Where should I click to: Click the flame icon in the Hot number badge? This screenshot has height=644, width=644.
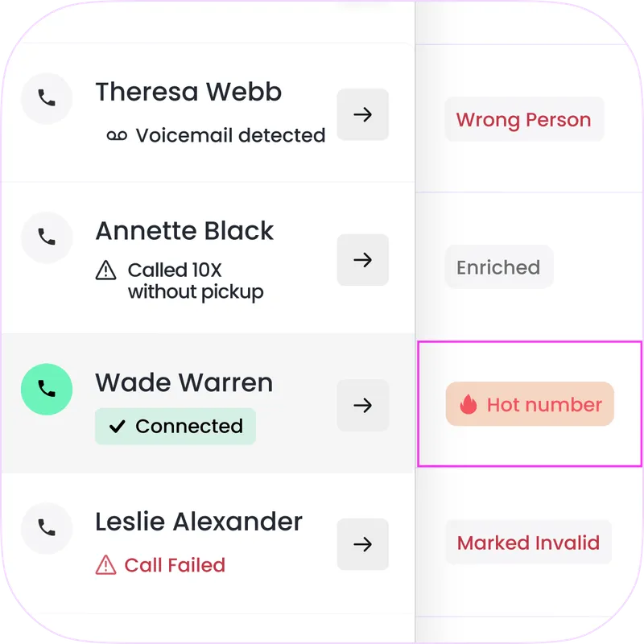pos(469,404)
